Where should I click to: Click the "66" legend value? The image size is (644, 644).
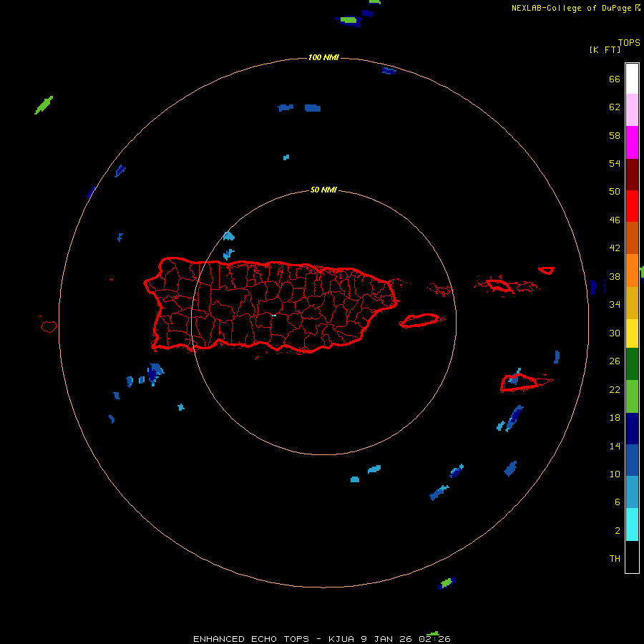pyautogui.click(x=615, y=79)
